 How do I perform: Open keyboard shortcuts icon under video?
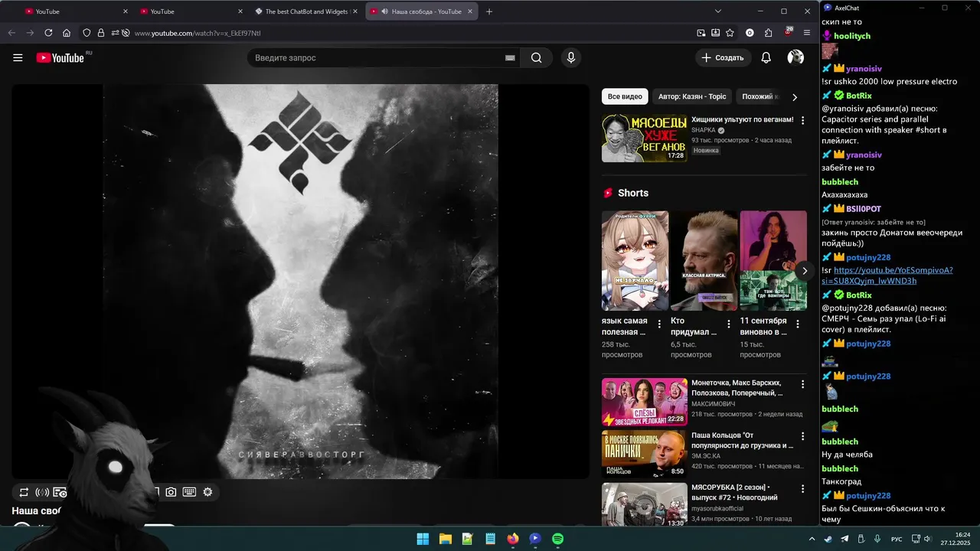[x=189, y=492]
